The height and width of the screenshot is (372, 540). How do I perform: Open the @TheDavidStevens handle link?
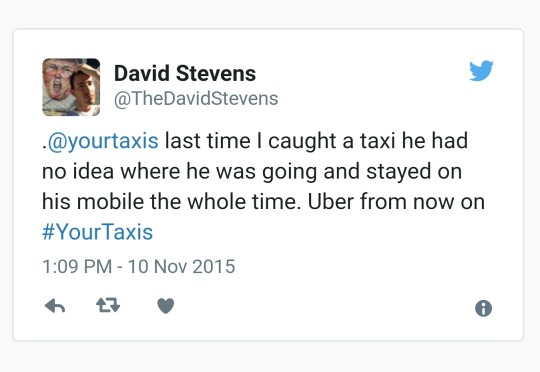coord(196,99)
